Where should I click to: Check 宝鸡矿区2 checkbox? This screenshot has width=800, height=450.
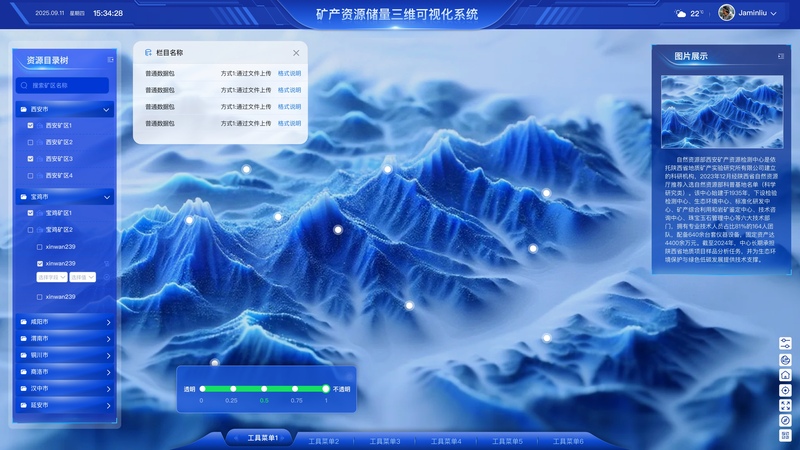click(30, 230)
